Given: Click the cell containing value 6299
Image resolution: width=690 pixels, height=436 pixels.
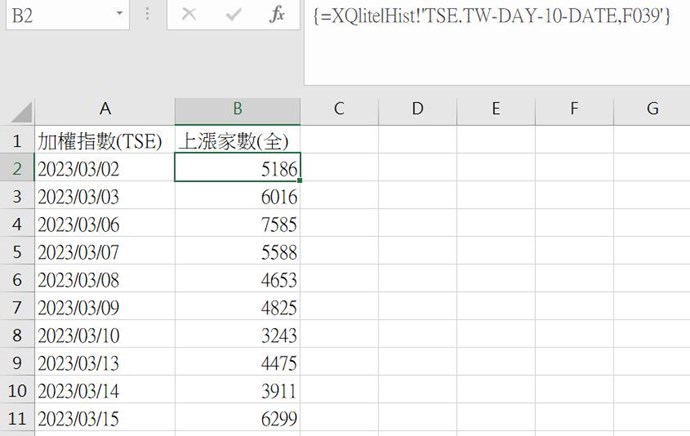Looking at the screenshot, I should 237,419.
